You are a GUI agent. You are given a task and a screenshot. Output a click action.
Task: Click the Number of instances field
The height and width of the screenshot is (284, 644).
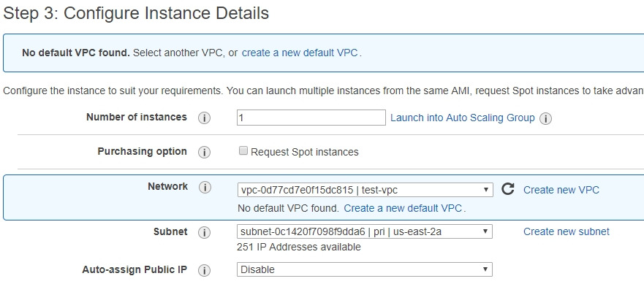coord(311,118)
